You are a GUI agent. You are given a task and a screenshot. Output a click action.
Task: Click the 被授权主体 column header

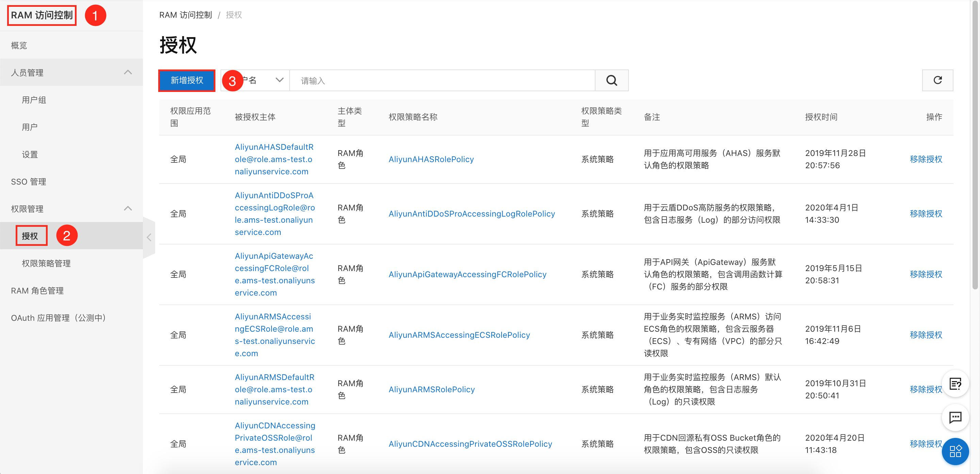[x=255, y=117]
